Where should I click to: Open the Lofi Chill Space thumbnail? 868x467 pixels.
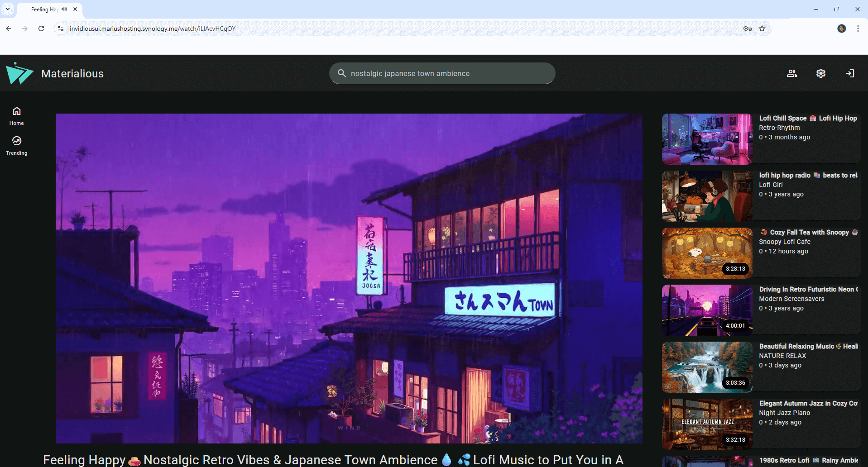(x=707, y=139)
